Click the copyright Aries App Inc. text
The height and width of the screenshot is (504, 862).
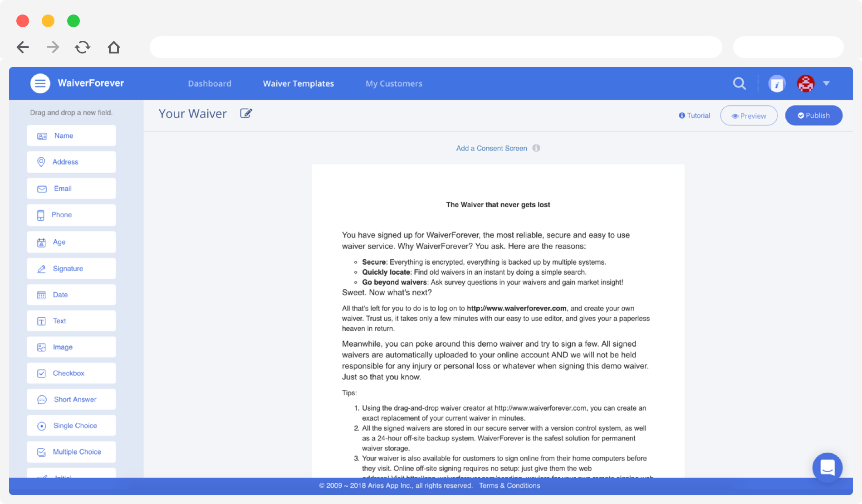tap(396, 485)
